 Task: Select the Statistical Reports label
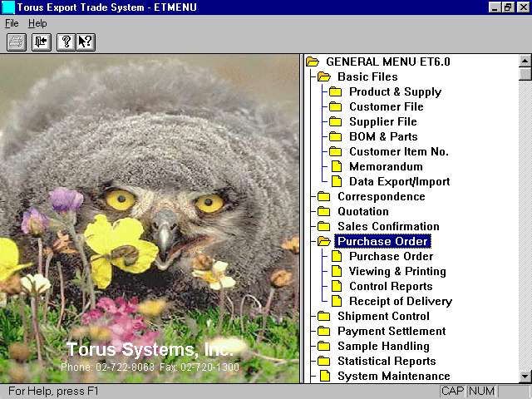[387, 361]
